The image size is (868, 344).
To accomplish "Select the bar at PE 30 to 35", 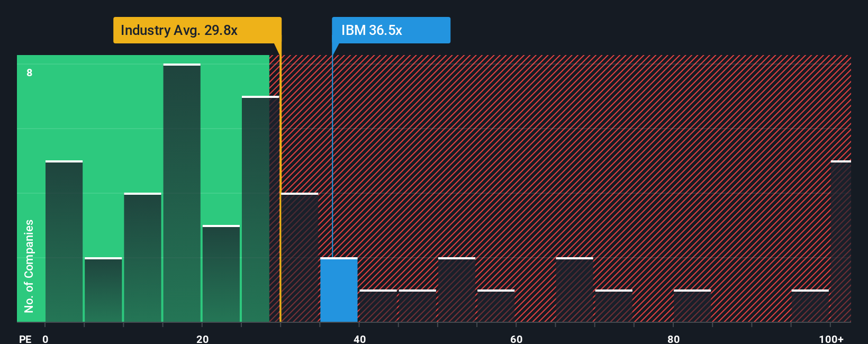I will click(x=300, y=257).
